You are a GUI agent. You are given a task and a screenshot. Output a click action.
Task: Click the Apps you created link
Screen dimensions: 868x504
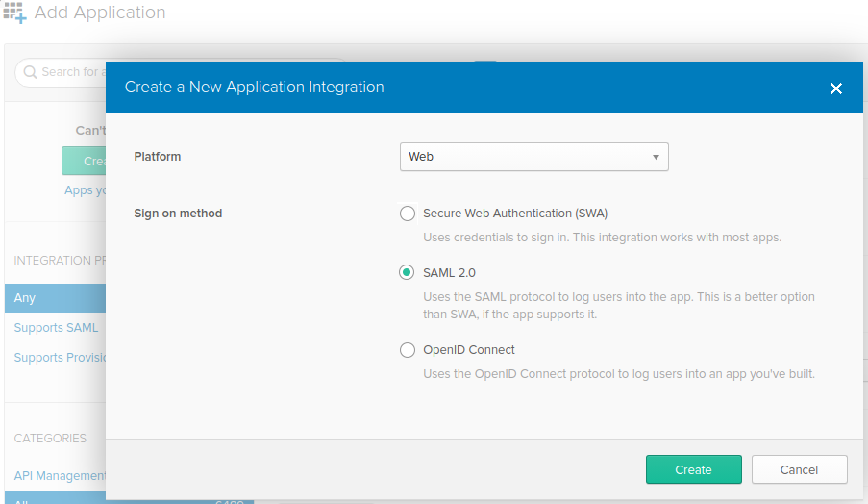pos(85,190)
